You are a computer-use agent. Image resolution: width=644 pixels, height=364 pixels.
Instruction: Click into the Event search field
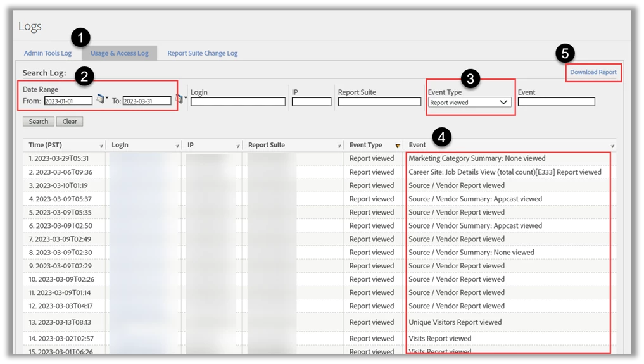point(557,102)
